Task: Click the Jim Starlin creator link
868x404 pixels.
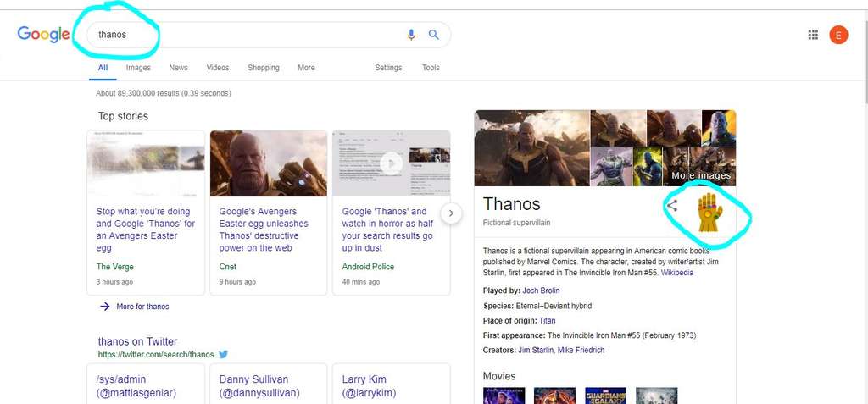Action: [x=536, y=351]
